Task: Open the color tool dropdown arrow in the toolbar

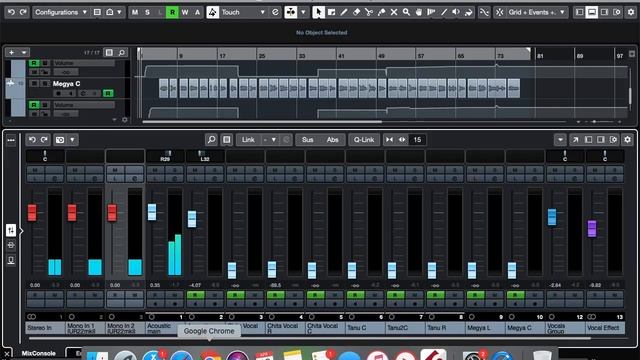Action: 303,12
